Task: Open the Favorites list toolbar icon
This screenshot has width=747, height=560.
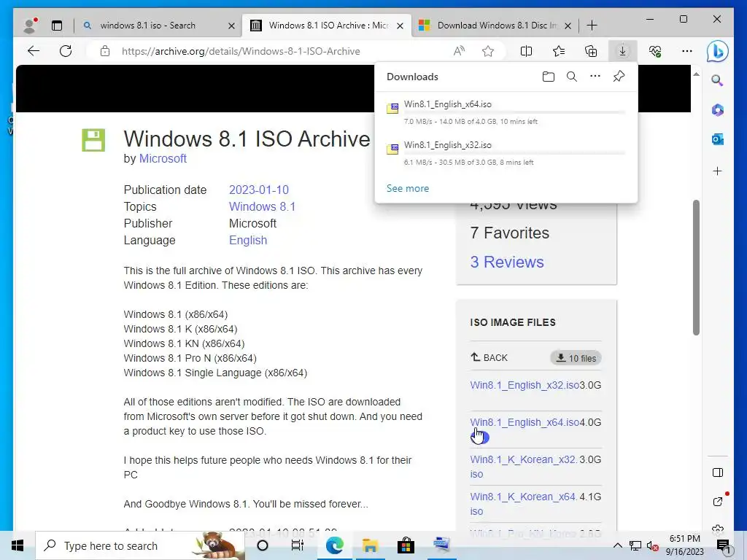Action: pyautogui.click(x=559, y=51)
